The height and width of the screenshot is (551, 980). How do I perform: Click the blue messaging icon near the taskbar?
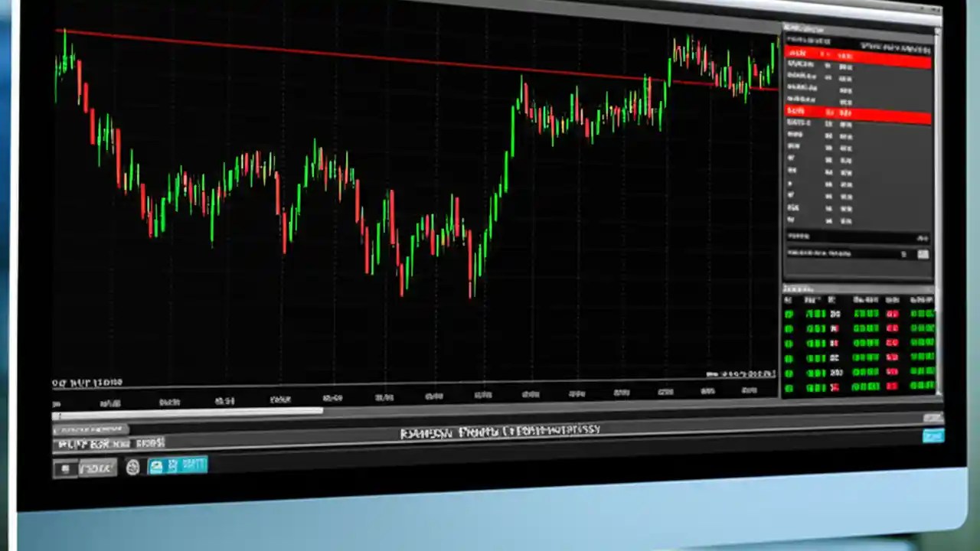coord(171,467)
